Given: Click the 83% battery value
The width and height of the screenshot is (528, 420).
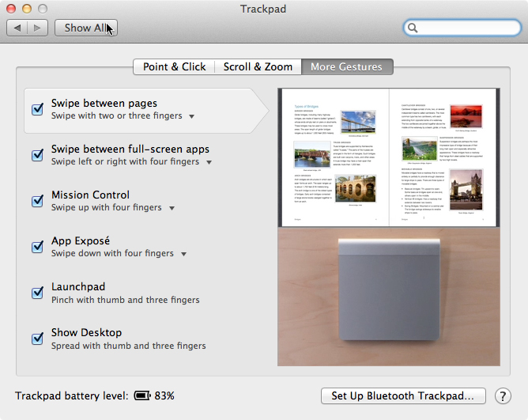Looking at the screenshot, I should tap(164, 395).
